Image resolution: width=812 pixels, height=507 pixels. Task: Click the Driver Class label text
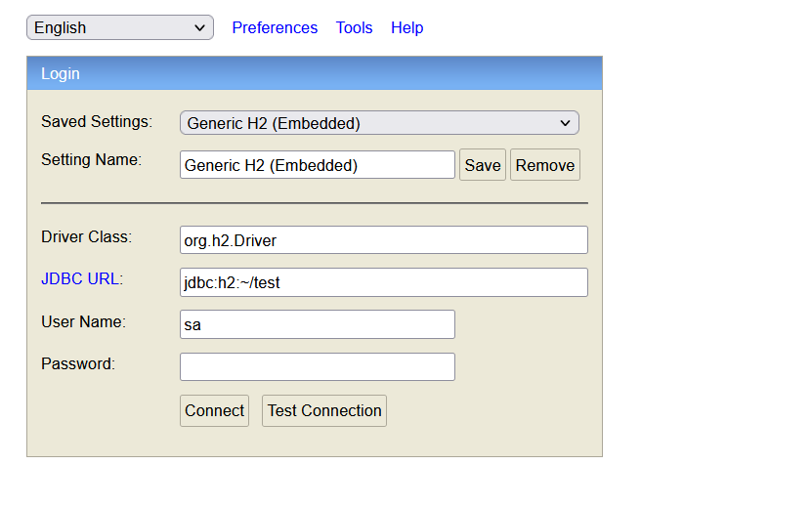(x=86, y=236)
